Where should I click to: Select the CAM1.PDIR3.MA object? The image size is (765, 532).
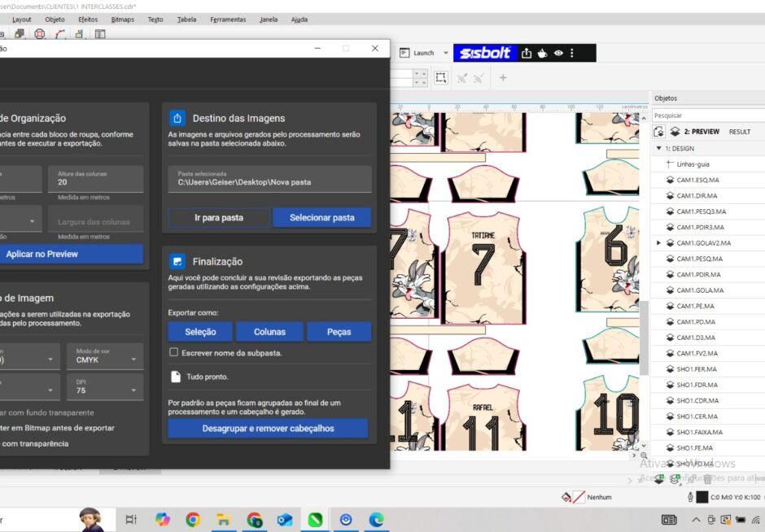coord(700,227)
